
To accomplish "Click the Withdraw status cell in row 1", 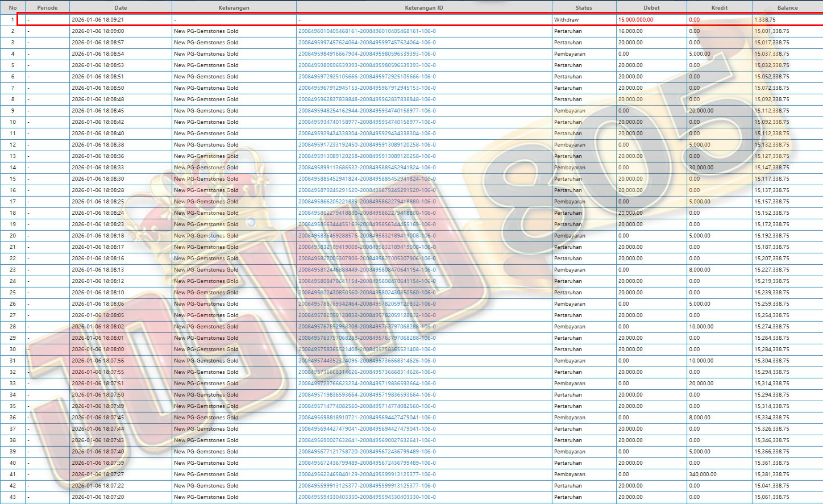I will (566, 20).
